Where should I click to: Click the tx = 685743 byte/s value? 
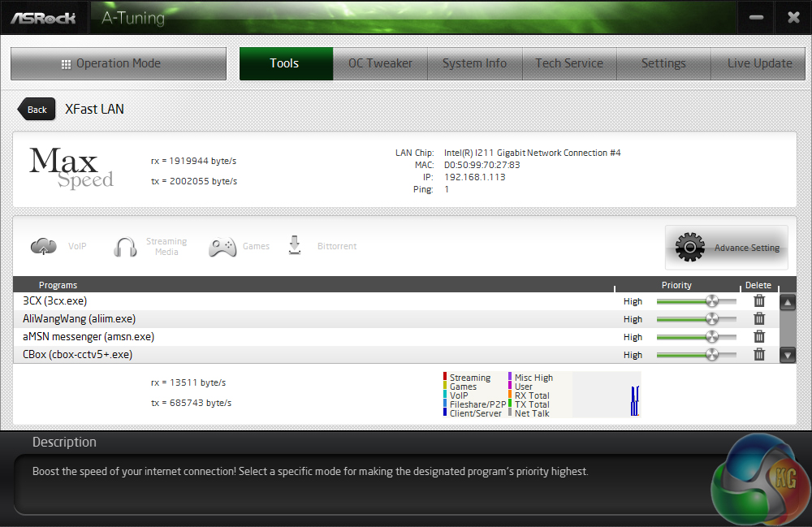pyautogui.click(x=191, y=403)
